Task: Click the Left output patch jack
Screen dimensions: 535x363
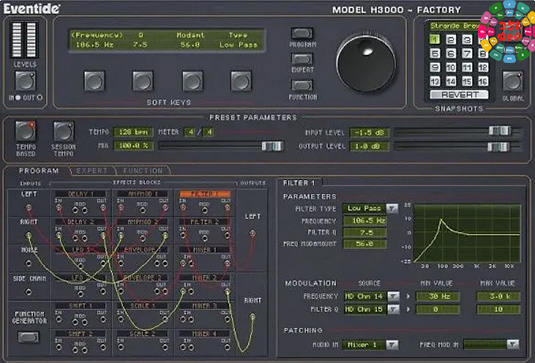Action: pyautogui.click(x=252, y=233)
